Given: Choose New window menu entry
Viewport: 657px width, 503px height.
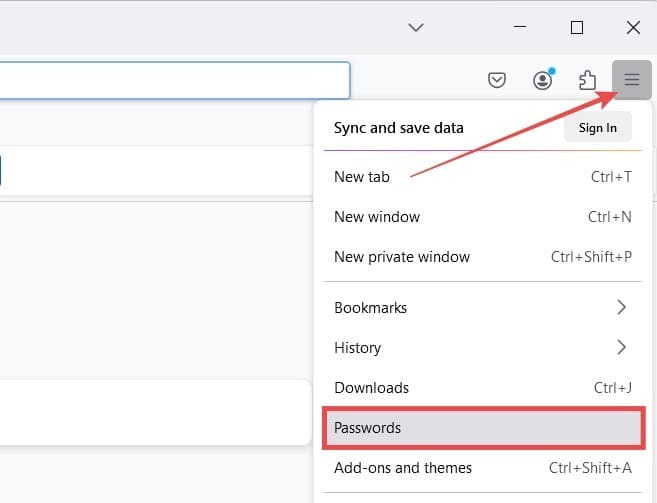Looking at the screenshot, I should pyautogui.click(x=483, y=217).
